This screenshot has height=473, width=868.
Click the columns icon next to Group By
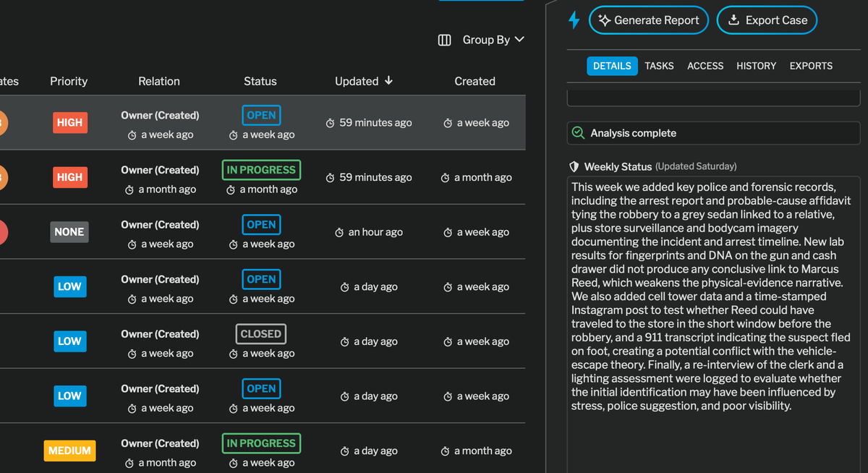coord(444,40)
